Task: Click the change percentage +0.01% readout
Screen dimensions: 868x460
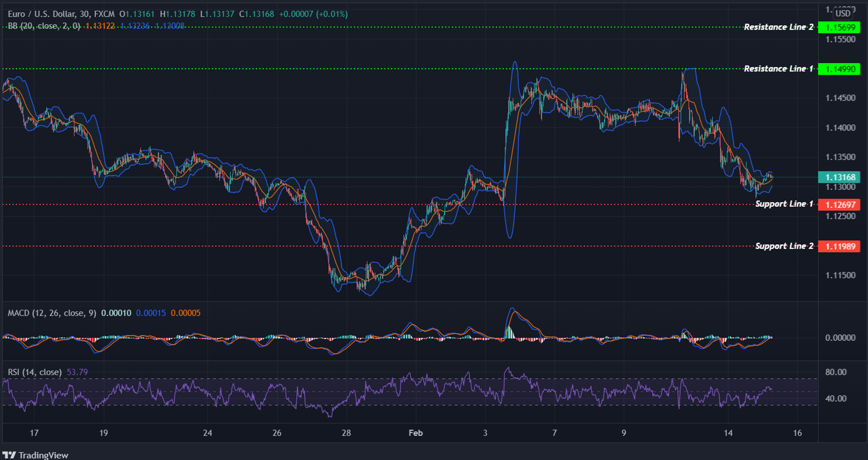Action: click(x=333, y=14)
